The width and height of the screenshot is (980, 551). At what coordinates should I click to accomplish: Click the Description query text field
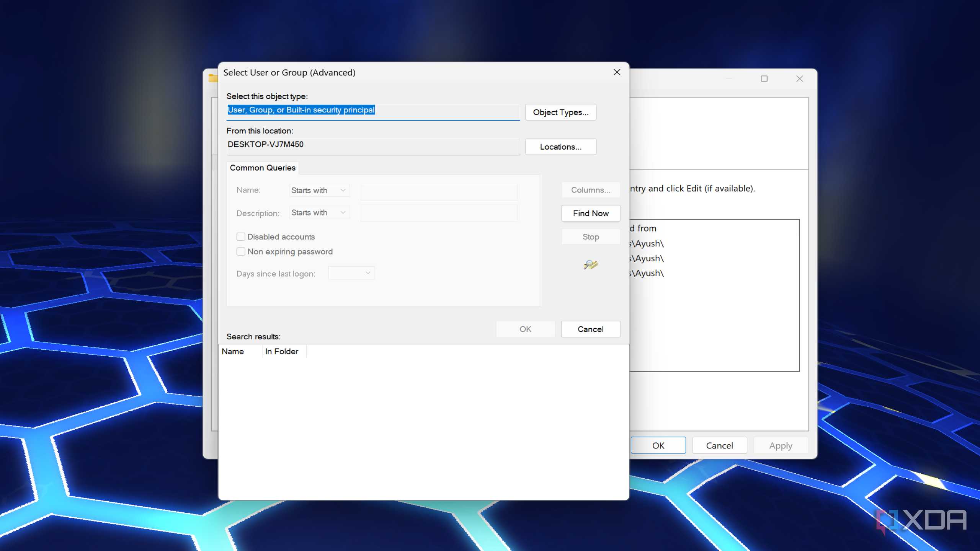439,213
